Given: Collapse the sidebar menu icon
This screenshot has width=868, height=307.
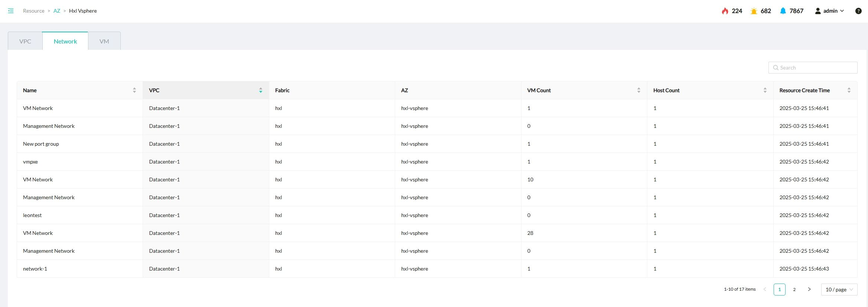Looking at the screenshot, I should pos(11,11).
